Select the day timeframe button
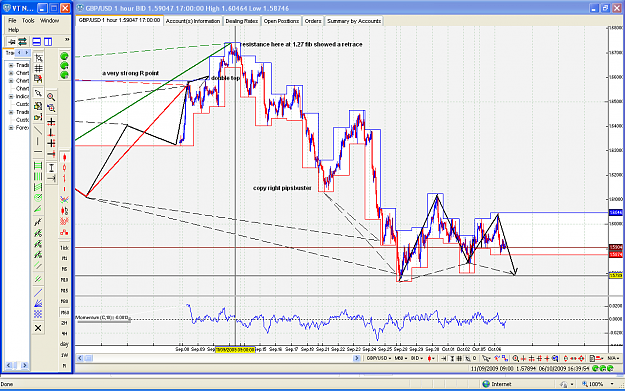The image size is (625, 391). [64, 344]
